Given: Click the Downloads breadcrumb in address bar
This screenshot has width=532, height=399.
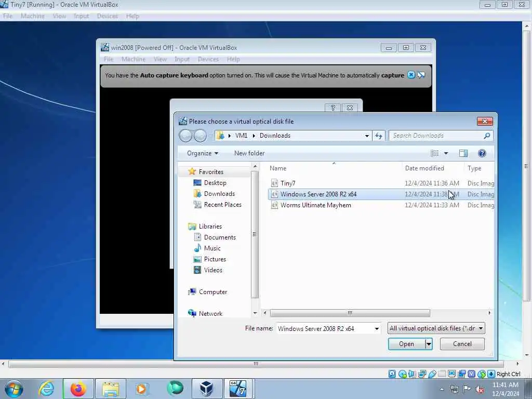Looking at the screenshot, I should point(275,136).
